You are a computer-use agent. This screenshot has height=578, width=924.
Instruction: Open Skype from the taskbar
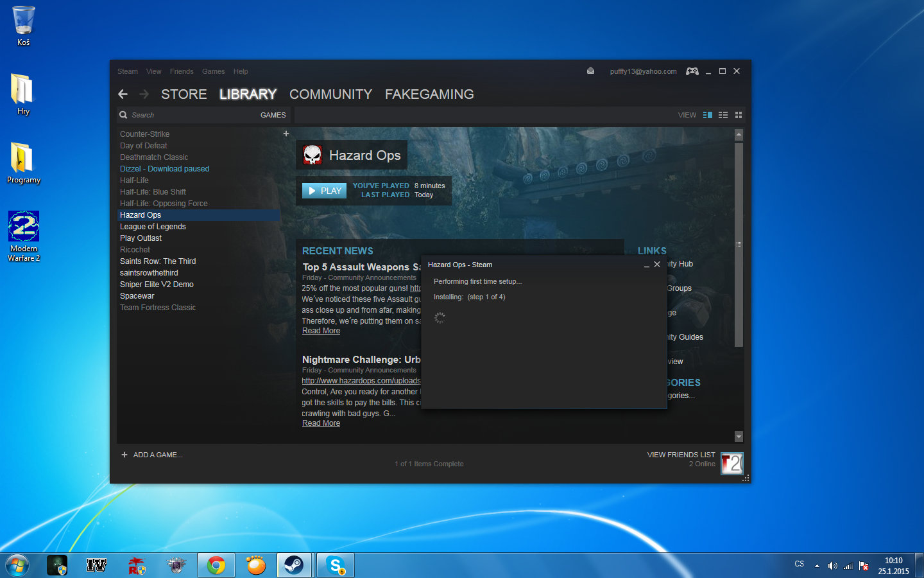pyautogui.click(x=336, y=565)
